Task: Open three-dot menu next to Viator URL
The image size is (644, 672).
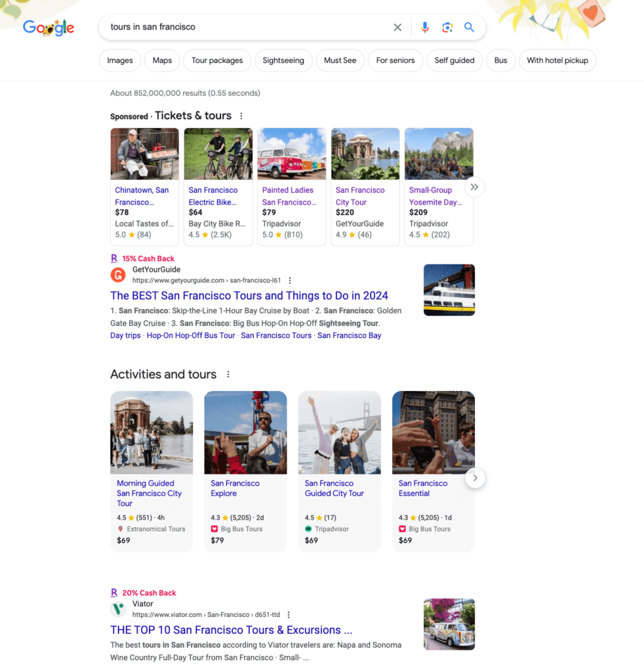Action: point(289,615)
